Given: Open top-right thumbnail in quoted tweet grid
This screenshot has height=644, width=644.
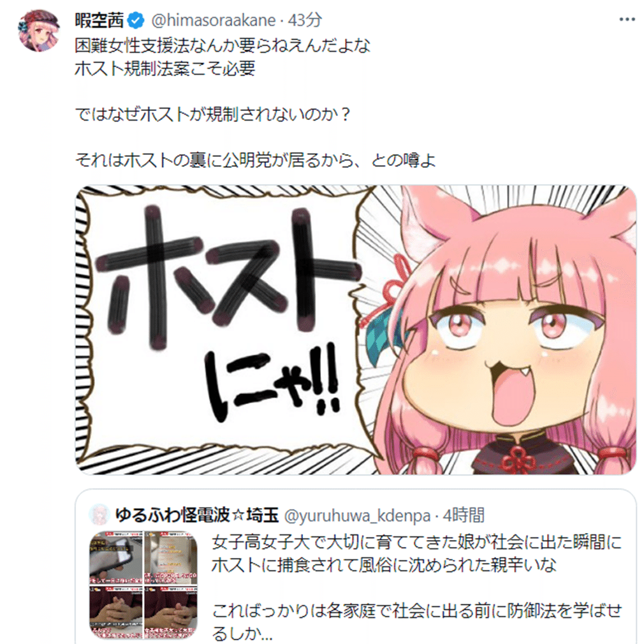Looking at the screenshot, I should (171, 558).
